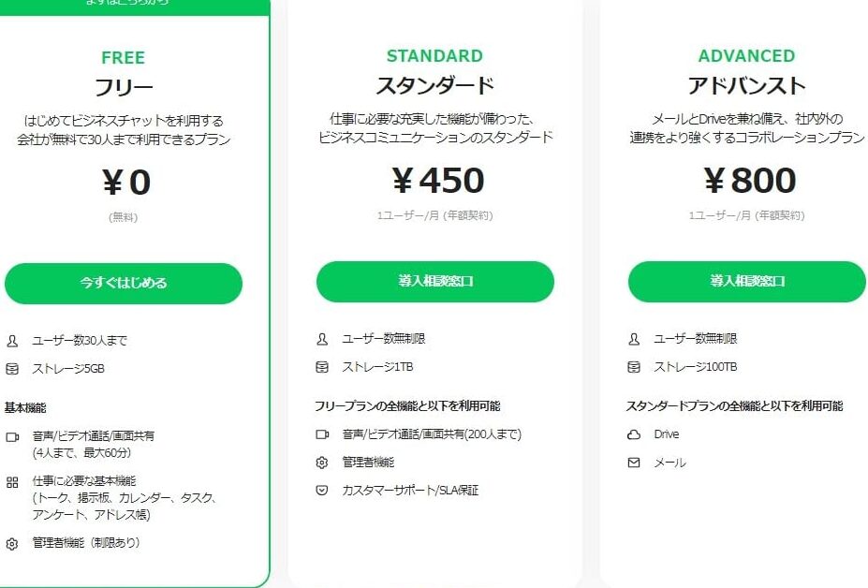This screenshot has height=588, width=868.
Task: Click the mail envelope icon
Action: coord(634,463)
